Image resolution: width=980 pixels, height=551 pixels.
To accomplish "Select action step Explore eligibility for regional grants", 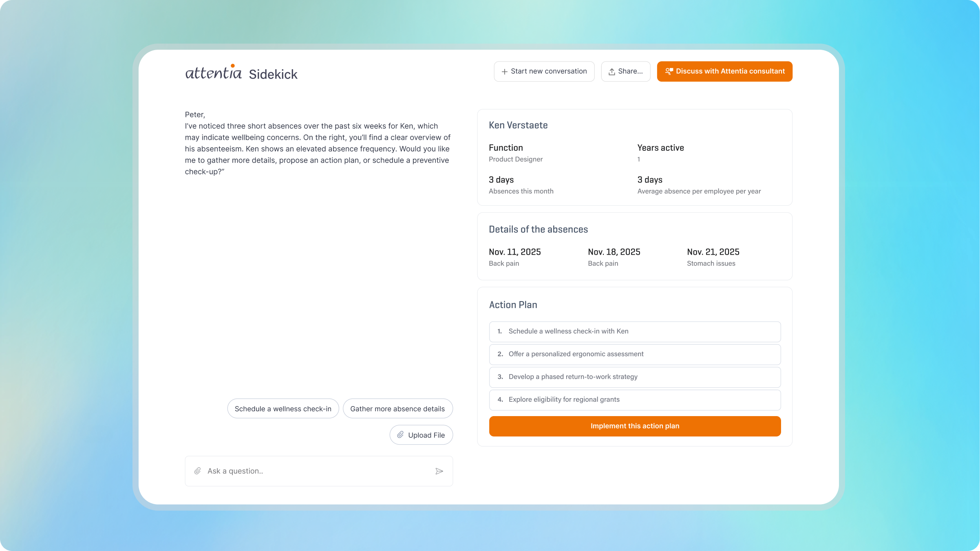I will click(635, 400).
